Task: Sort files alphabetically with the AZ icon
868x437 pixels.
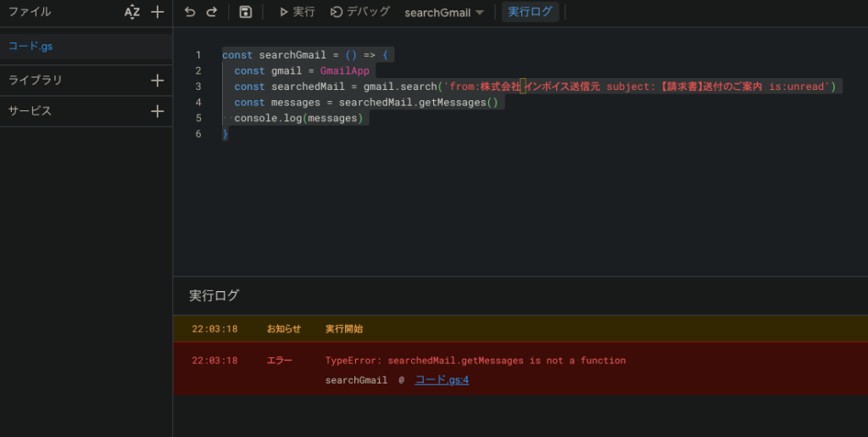Action: point(131,12)
